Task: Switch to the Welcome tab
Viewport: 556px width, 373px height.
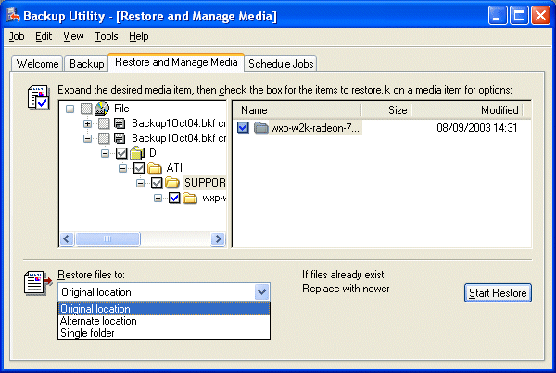Action: coord(37,64)
